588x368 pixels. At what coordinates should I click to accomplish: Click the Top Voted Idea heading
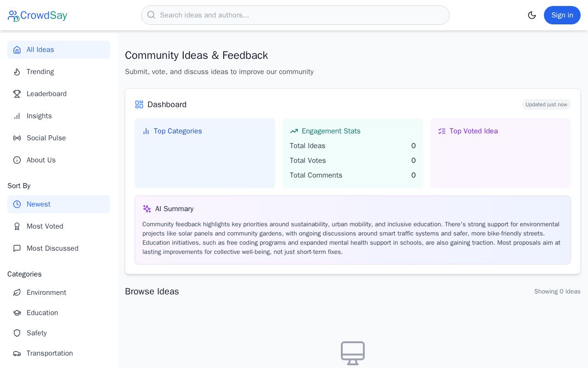pos(474,131)
